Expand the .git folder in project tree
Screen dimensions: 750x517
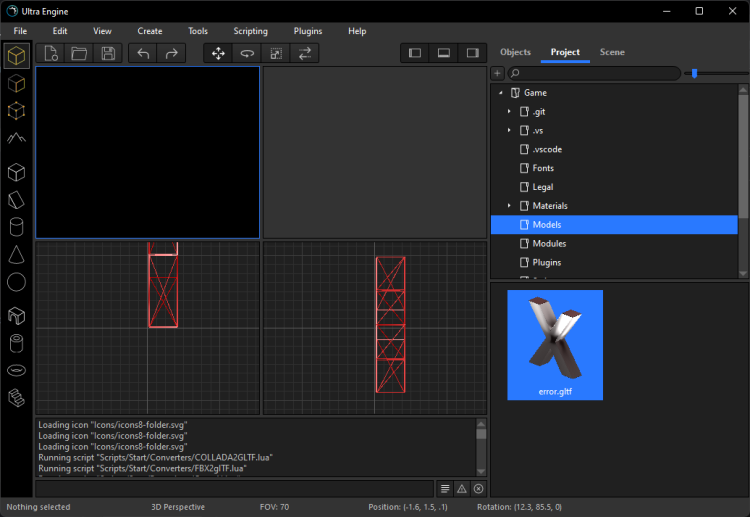coord(509,112)
